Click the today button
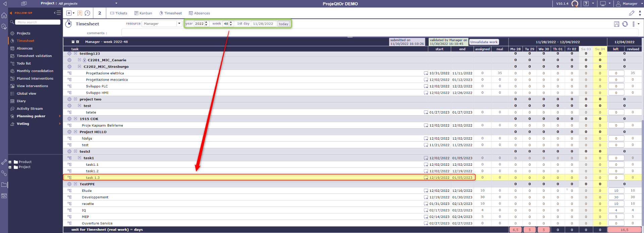The height and width of the screenshot is (233, 644). click(x=283, y=24)
